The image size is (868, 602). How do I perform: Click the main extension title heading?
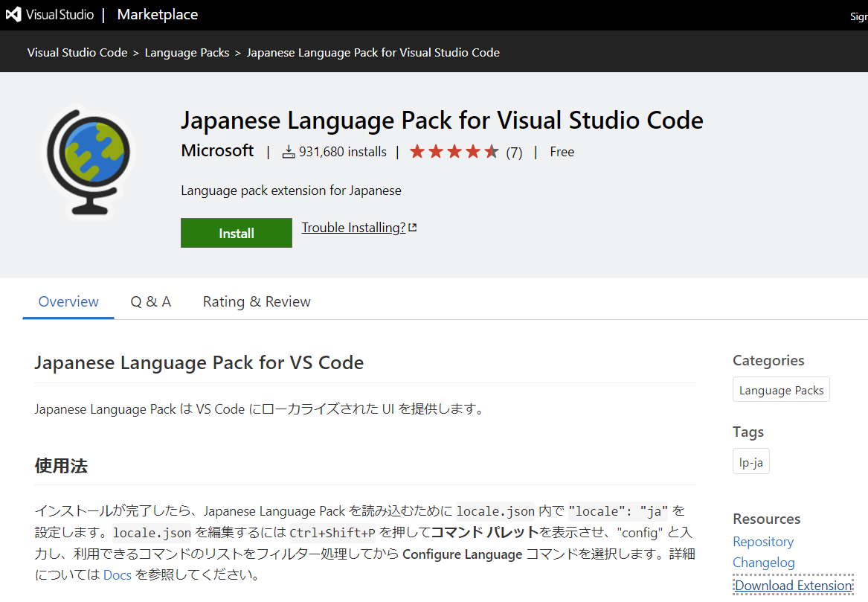(442, 121)
